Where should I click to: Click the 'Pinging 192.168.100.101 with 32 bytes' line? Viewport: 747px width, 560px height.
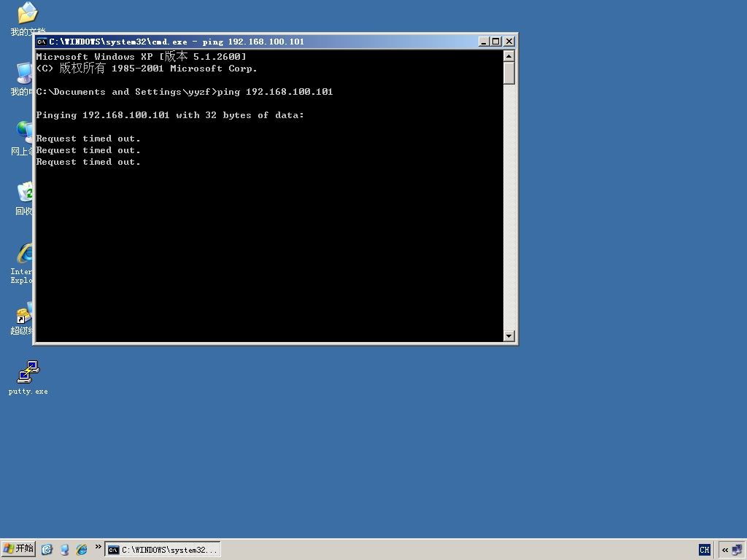click(170, 114)
